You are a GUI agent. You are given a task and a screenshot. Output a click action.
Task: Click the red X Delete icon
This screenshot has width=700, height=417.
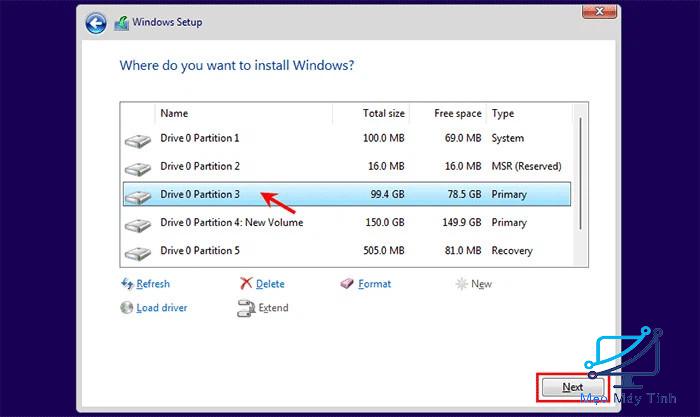point(246,283)
